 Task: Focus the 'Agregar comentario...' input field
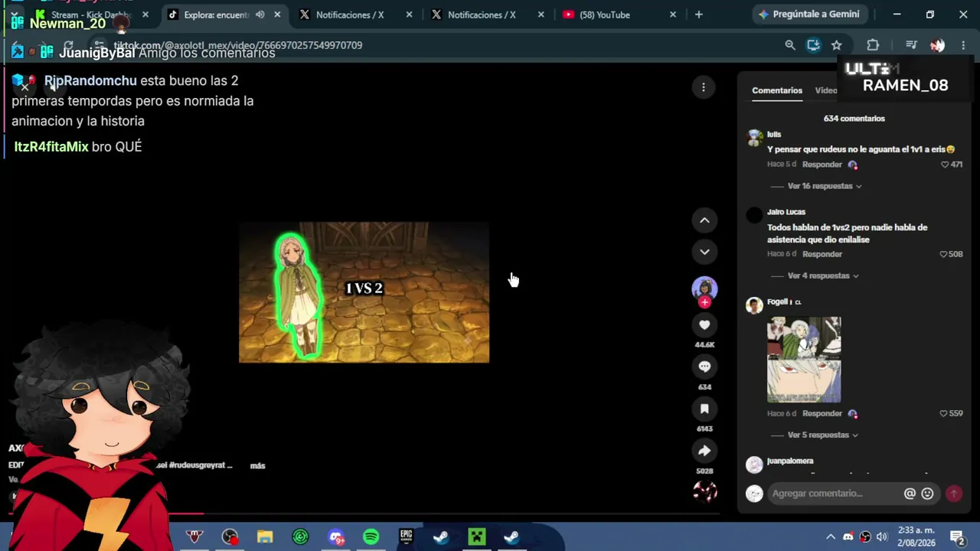click(835, 494)
